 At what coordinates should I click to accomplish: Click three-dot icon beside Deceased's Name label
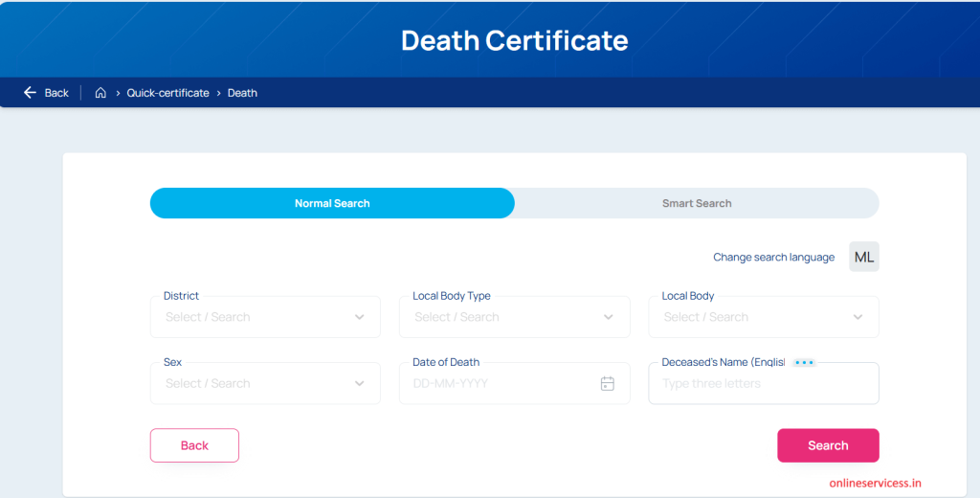[803, 363]
